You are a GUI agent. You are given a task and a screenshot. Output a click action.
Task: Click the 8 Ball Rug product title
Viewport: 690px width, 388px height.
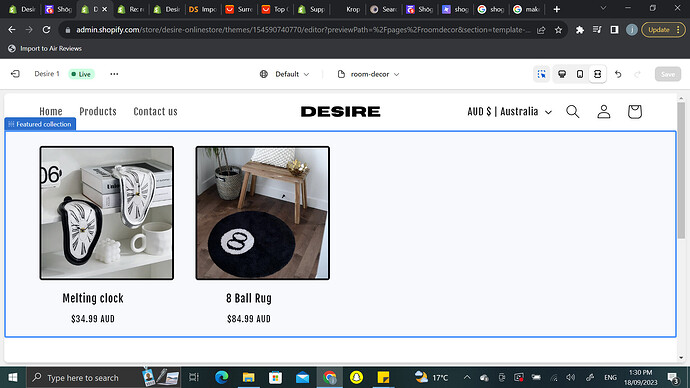tap(249, 298)
